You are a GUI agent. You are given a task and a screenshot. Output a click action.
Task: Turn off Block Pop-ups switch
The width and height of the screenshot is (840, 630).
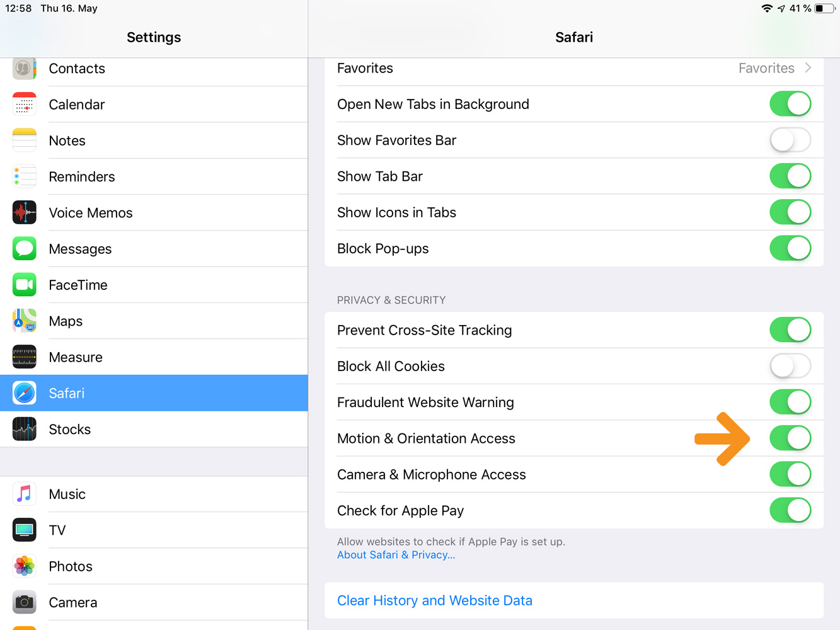pyautogui.click(x=790, y=248)
